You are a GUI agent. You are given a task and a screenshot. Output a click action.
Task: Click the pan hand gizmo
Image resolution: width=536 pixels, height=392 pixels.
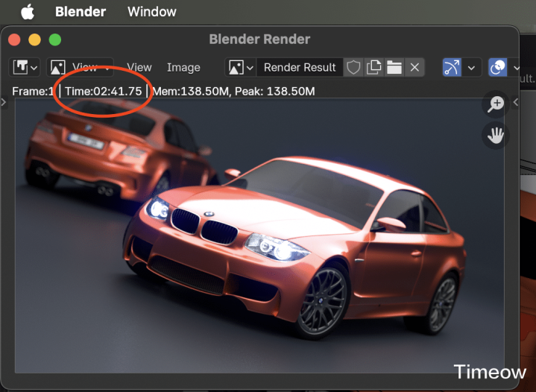click(496, 136)
